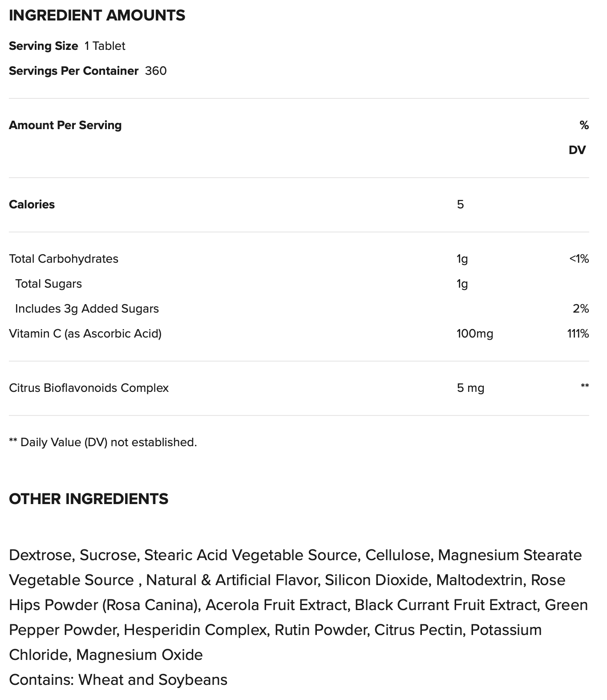
Task: Click the <1% carbohydrates daily value
Action: [579, 259]
